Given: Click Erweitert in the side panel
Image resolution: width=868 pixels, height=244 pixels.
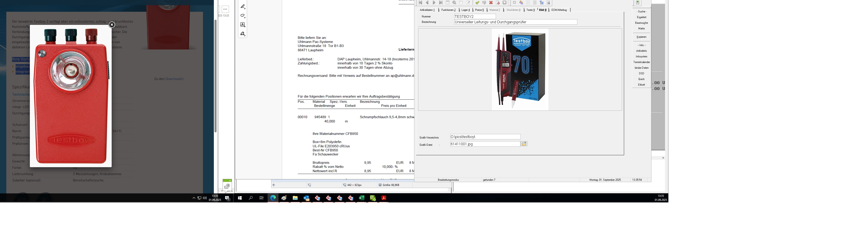Looking at the screenshot, I should (x=642, y=17).
